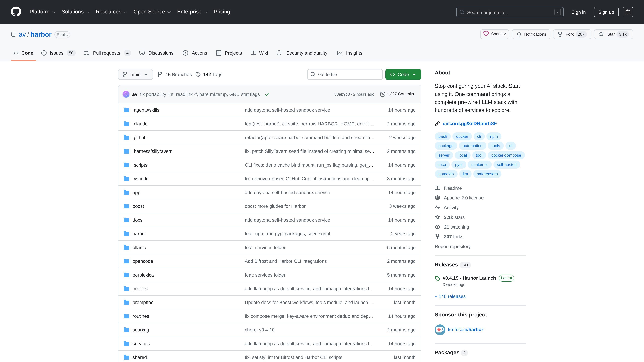
Task: Open the green Code dropdown button
Action: click(403, 74)
